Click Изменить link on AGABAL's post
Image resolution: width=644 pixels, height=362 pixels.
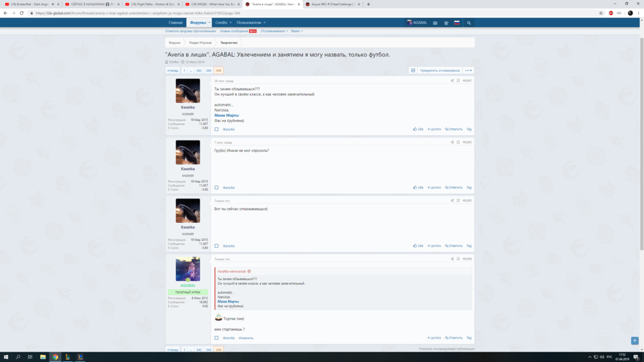pyautogui.click(x=246, y=338)
